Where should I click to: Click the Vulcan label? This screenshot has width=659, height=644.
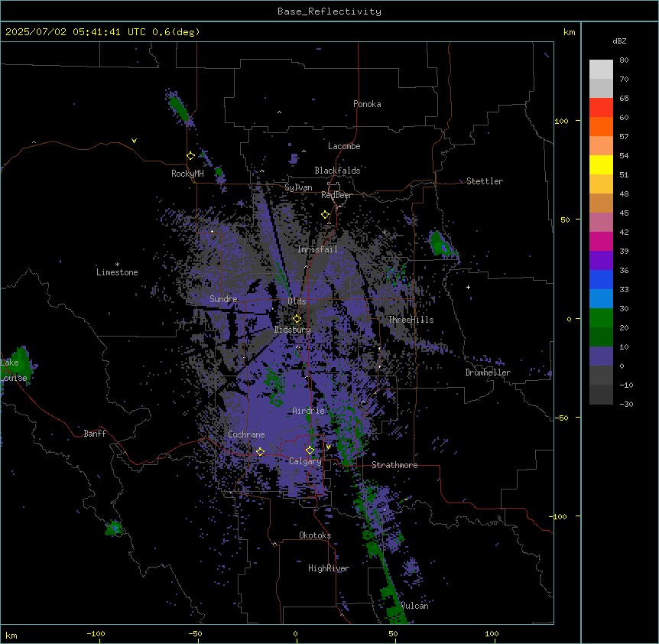pyautogui.click(x=414, y=606)
